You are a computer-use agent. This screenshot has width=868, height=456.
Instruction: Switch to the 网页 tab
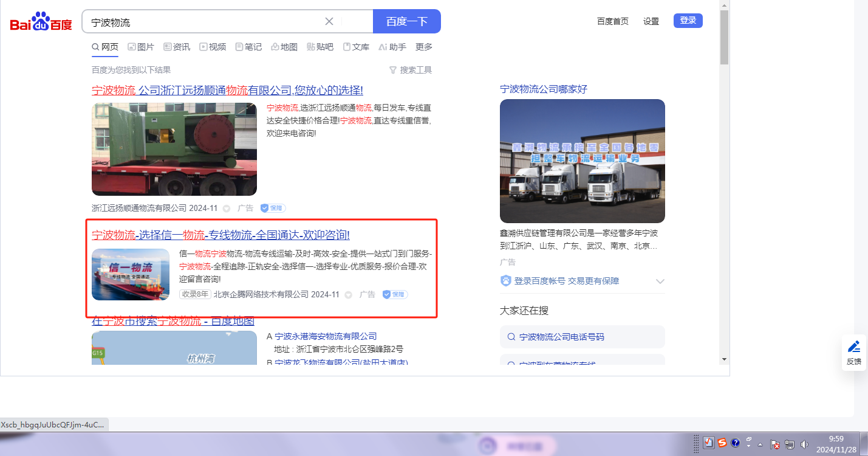pyautogui.click(x=105, y=47)
